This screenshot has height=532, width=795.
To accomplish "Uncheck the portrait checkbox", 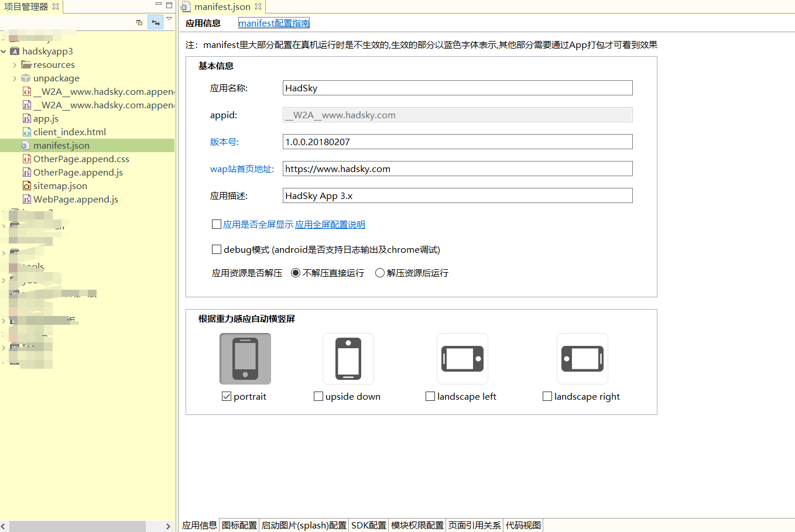I will pos(227,397).
